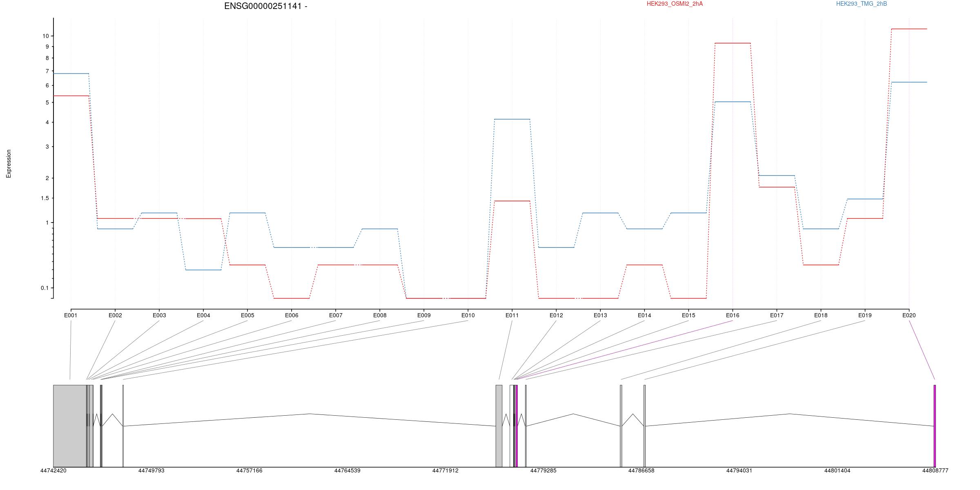
Task: Click y-axis tick value 1.5
Action: [45, 198]
